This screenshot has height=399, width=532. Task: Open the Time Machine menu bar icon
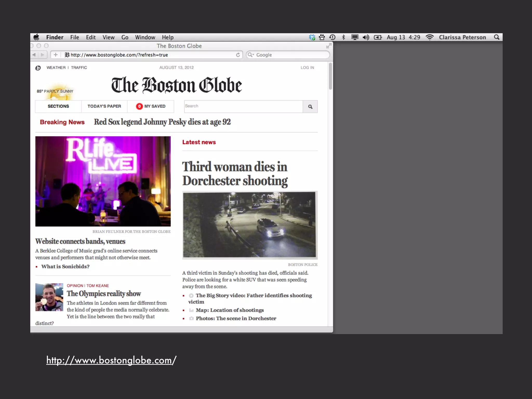pos(332,37)
